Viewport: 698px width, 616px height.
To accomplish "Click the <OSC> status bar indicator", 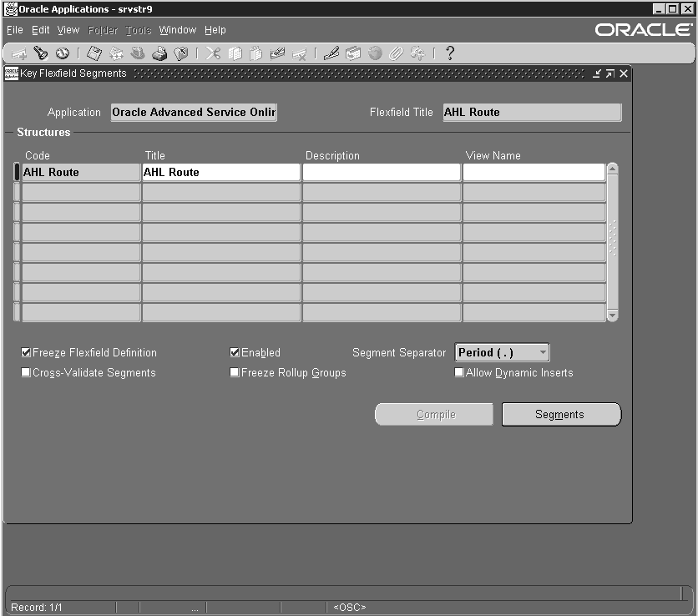I will [x=350, y=607].
